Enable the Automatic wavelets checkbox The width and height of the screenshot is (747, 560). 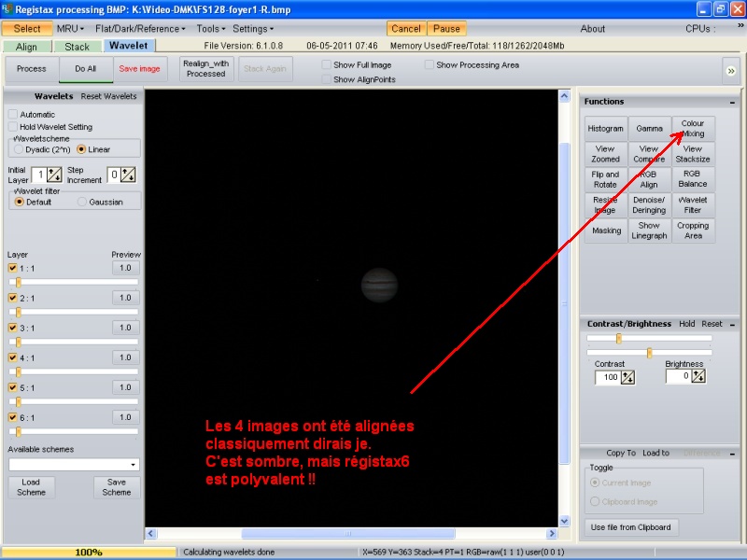click(x=13, y=114)
